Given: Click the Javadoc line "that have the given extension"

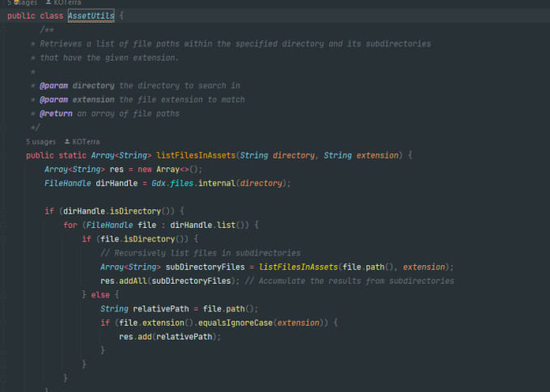Looking at the screenshot, I should click(x=109, y=58).
